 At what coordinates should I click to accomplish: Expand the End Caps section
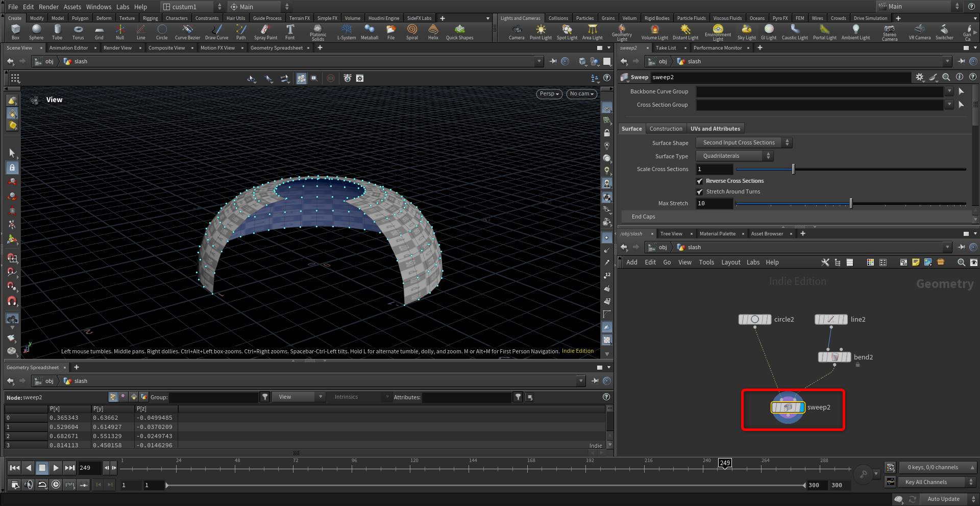pyautogui.click(x=643, y=216)
